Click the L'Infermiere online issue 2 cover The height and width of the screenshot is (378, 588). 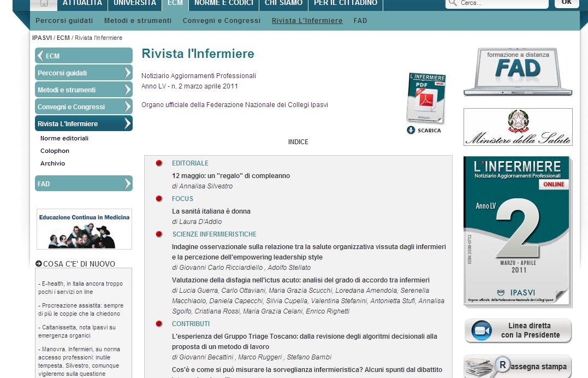click(x=516, y=232)
